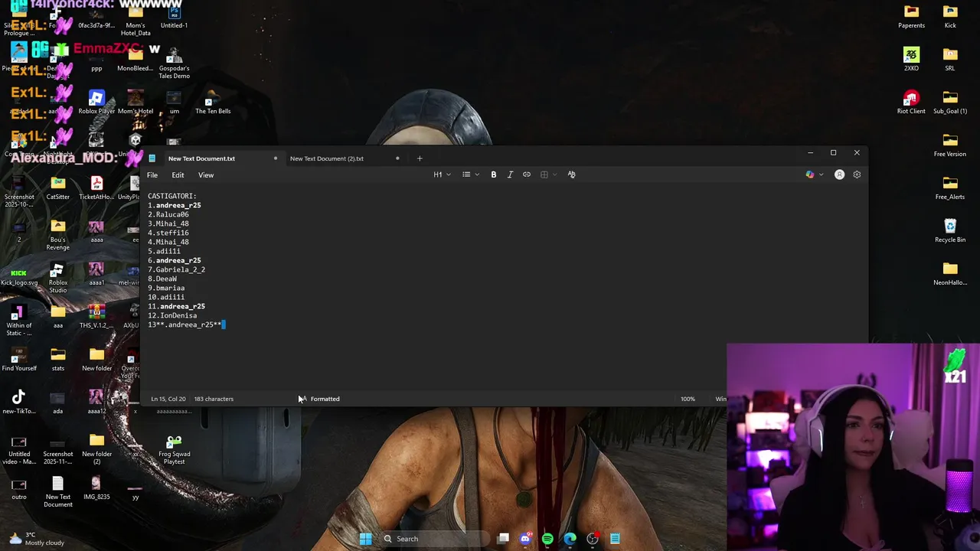Click the 100% zoom level in status bar

(x=688, y=399)
